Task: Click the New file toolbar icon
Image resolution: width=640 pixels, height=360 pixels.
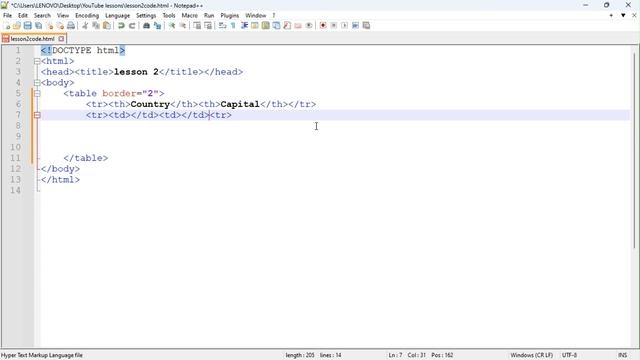Action: pyautogui.click(x=7, y=26)
